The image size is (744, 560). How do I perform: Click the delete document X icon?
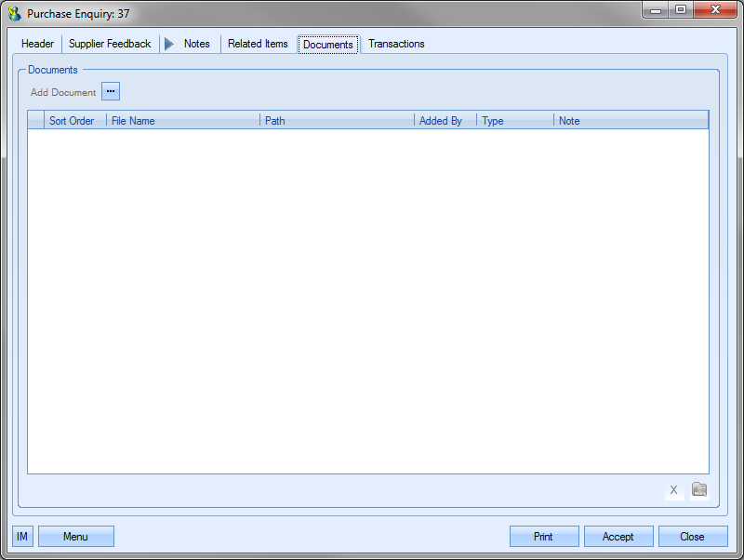coord(673,490)
